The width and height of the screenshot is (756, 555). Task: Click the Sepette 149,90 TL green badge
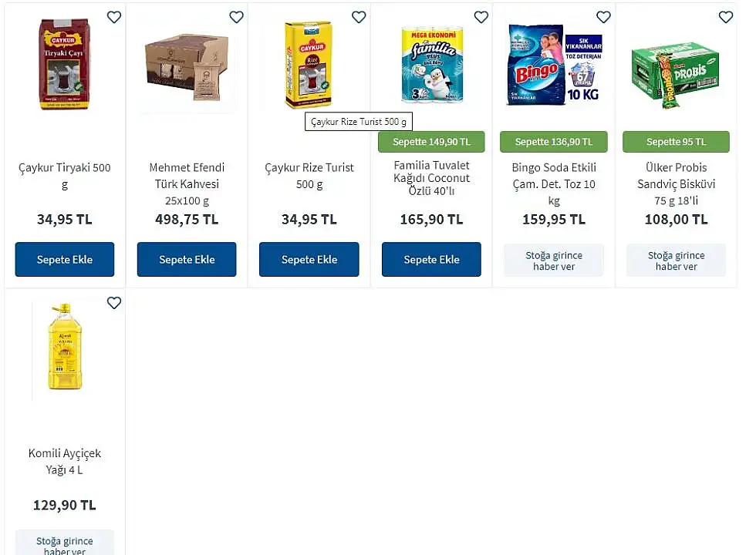click(431, 142)
